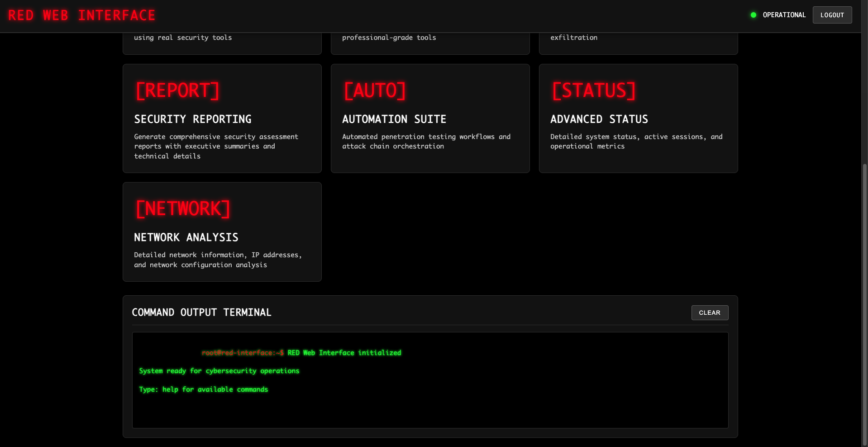
Task: Click the green operational status dot
Action: [754, 15]
